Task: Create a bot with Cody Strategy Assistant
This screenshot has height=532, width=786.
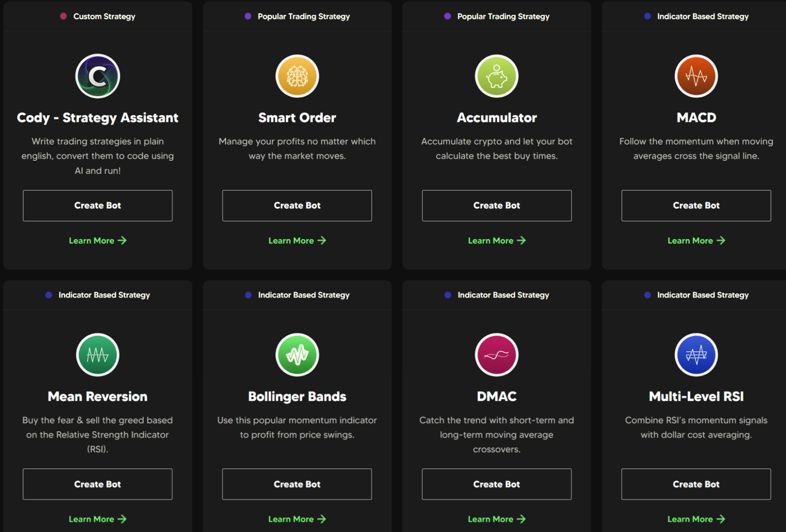Action: click(98, 205)
